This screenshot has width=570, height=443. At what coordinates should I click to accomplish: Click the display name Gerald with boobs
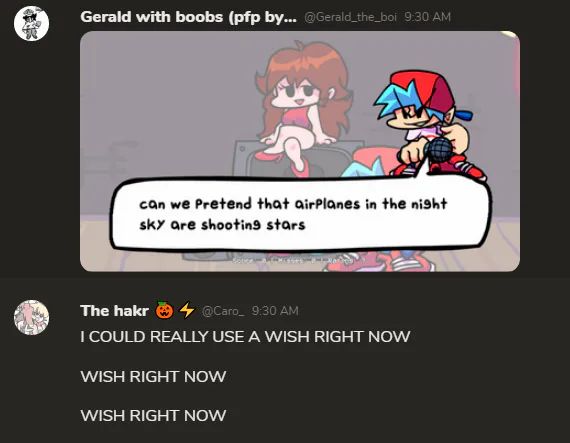click(x=188, y=17)
